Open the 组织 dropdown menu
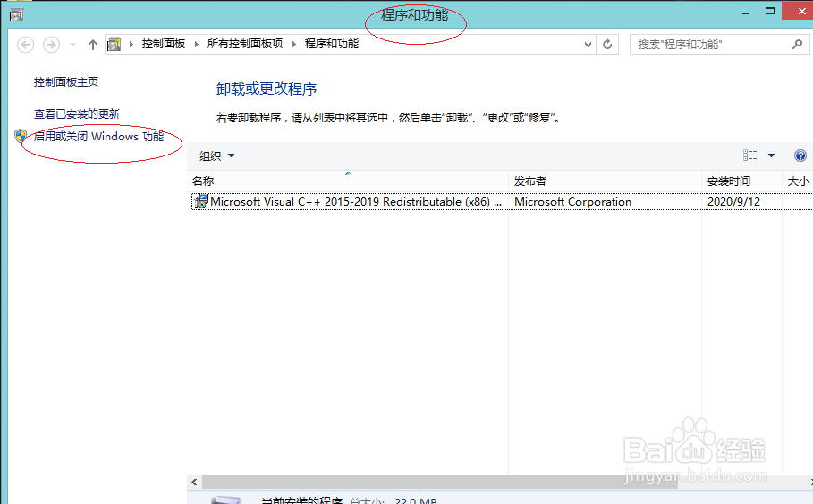813x504 pixels. 216,155
